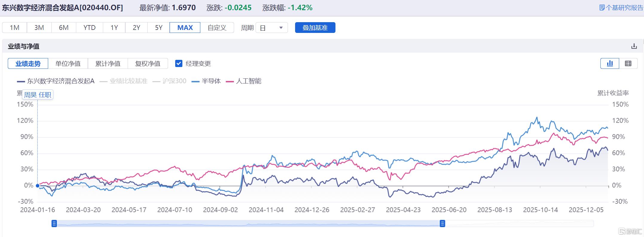
Task: Show the 业绩比较基准 legend series
Action: point(123,81)
